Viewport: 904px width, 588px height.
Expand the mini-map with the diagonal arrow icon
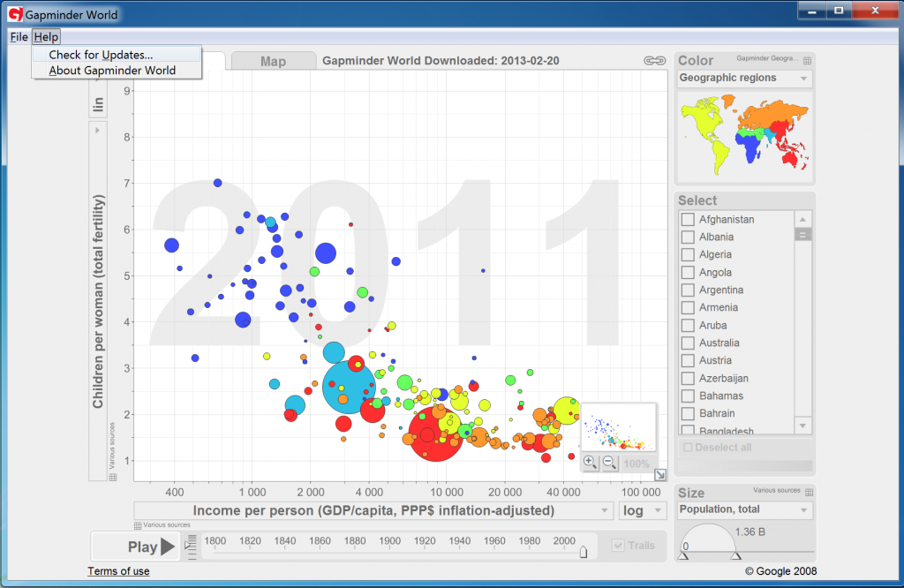pos(659,475)
